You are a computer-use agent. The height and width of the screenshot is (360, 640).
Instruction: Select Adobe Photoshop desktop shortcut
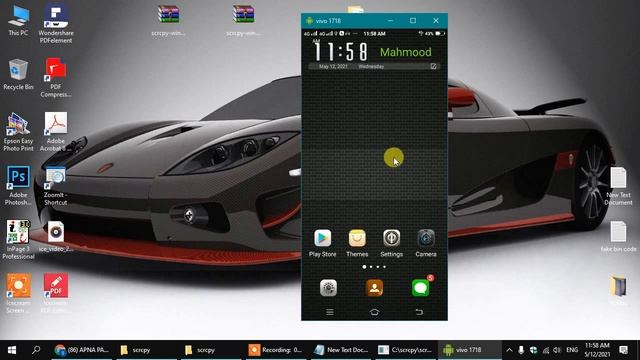click(x=18, y=186)
